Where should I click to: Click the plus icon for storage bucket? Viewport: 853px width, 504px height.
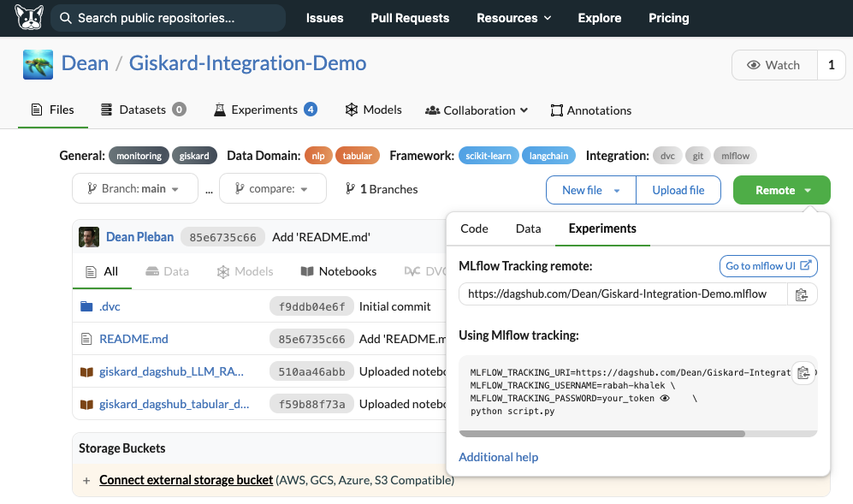click(x=86, y=480)
